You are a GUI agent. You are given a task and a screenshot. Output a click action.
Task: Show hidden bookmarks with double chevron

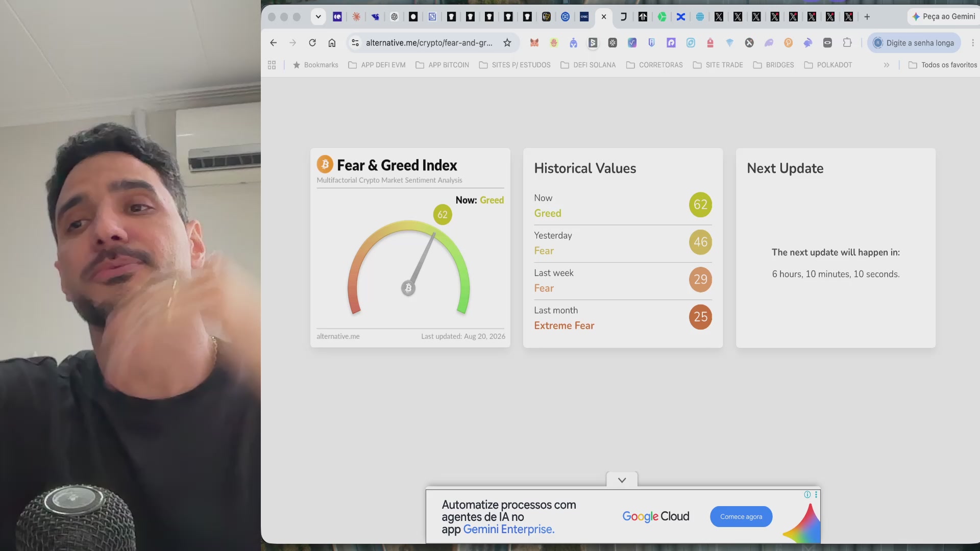pyautogui.click(x=887, y=65)
